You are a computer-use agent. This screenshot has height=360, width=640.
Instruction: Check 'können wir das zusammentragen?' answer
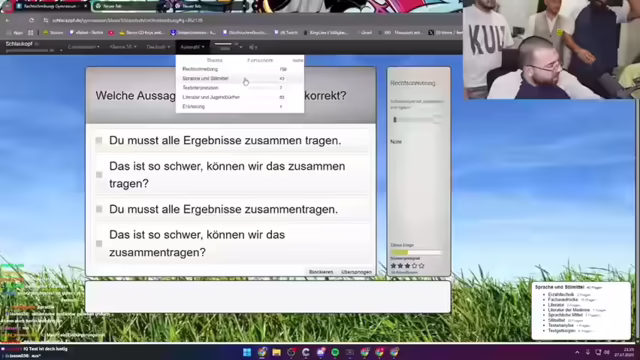(x=99, y=244)
